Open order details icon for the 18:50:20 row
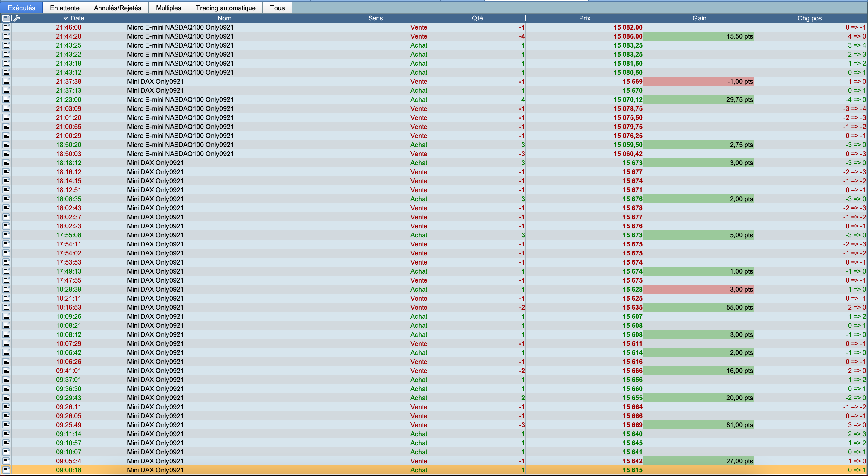The height and width of the screenshot is (476, 868). 6,145
